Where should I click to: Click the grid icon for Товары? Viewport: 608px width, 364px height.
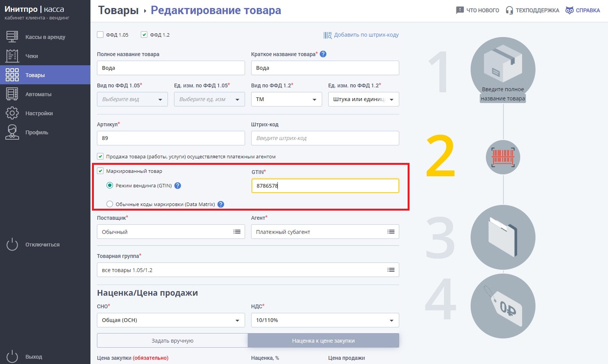click(x=12, y=75)
